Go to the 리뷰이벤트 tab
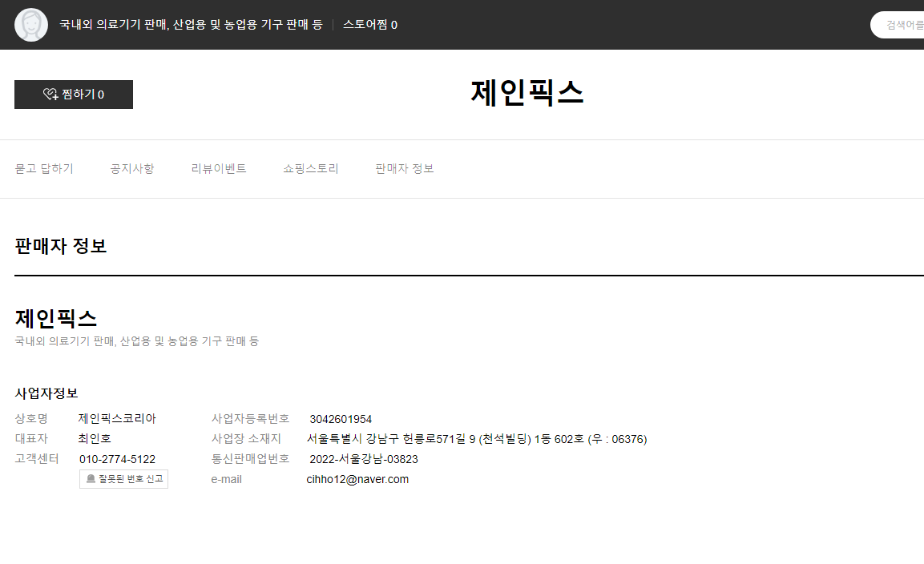This screenshot has width=924, height=564. click(219, 169)
